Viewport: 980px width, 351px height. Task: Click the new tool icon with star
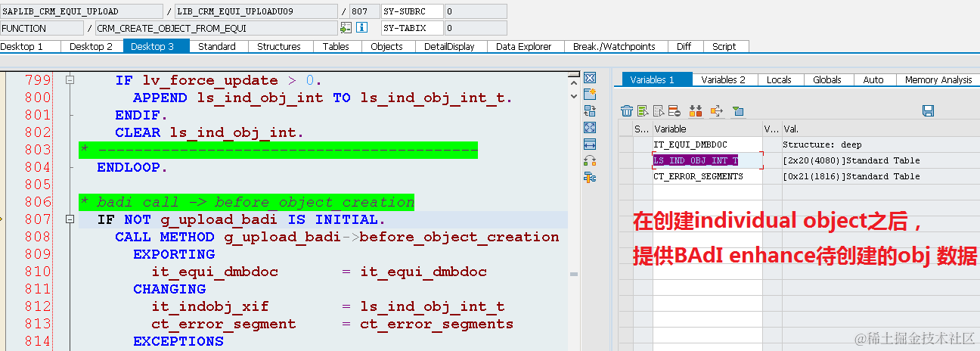(x=591, y=95)
